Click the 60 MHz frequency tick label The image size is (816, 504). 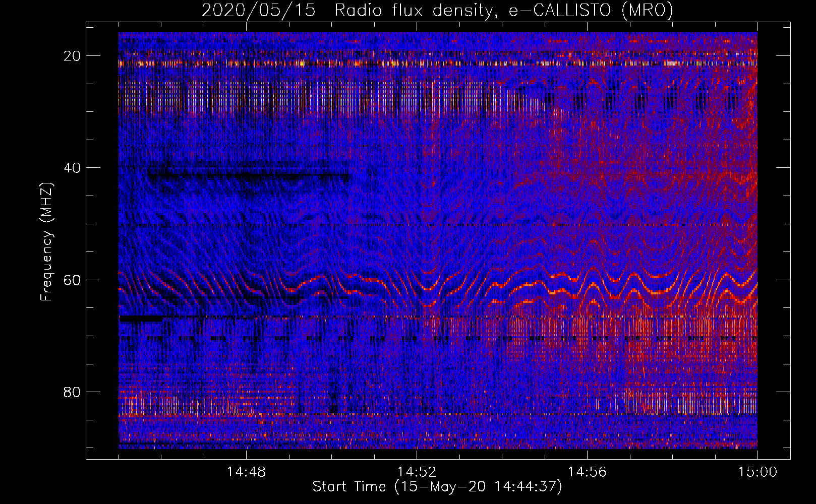72,280
